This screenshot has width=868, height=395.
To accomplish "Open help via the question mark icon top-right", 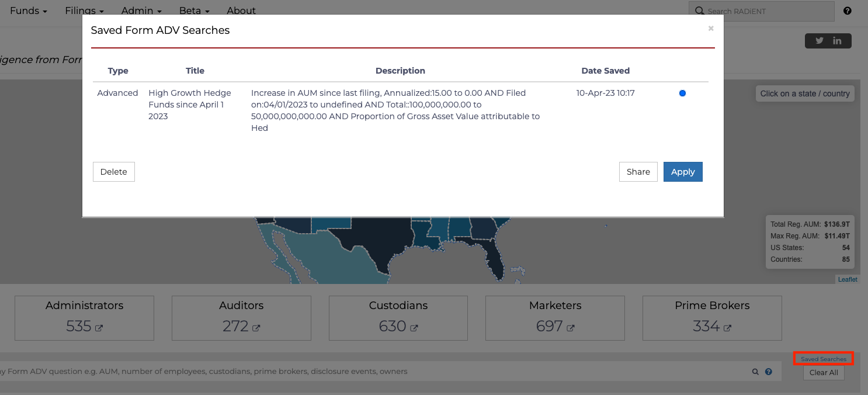I will coord(848,11).
